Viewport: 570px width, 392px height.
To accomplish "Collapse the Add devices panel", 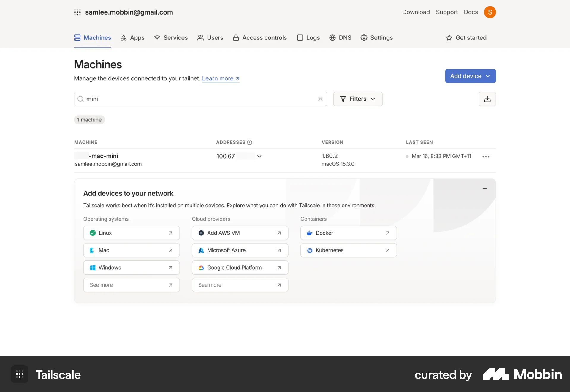I will coord(485,188).
